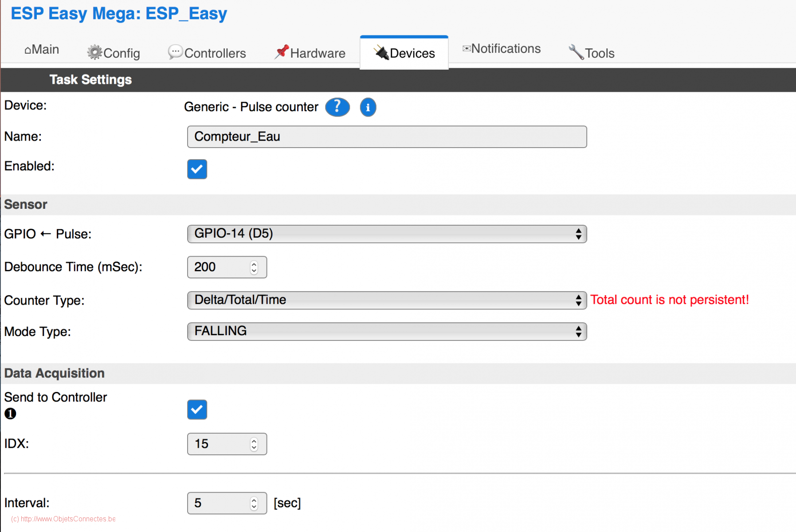The height and width of the screenshot is (532, 796).
Task: Edit the Name field Compteur_Eau
Action: [387, 137]
